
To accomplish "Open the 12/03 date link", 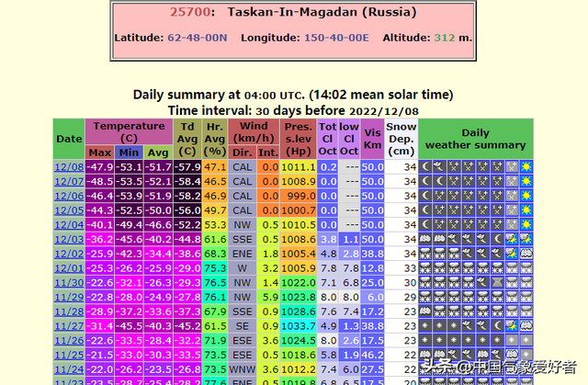I will click(69, 240).
